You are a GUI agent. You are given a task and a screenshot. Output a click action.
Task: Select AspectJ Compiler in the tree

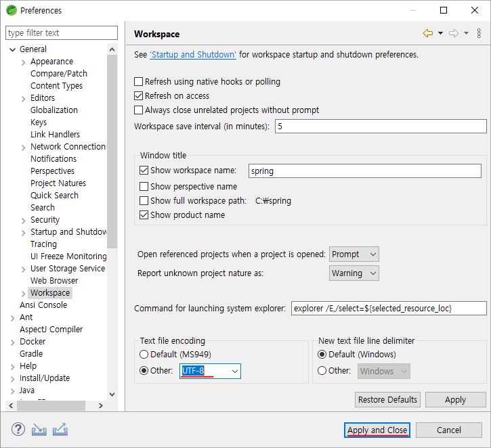click(x=51, y=330)
